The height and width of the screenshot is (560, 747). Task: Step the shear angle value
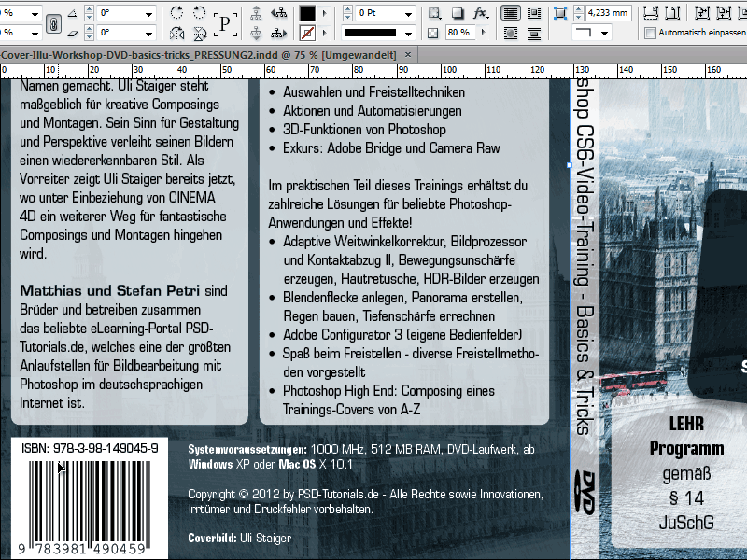point(89,33)
